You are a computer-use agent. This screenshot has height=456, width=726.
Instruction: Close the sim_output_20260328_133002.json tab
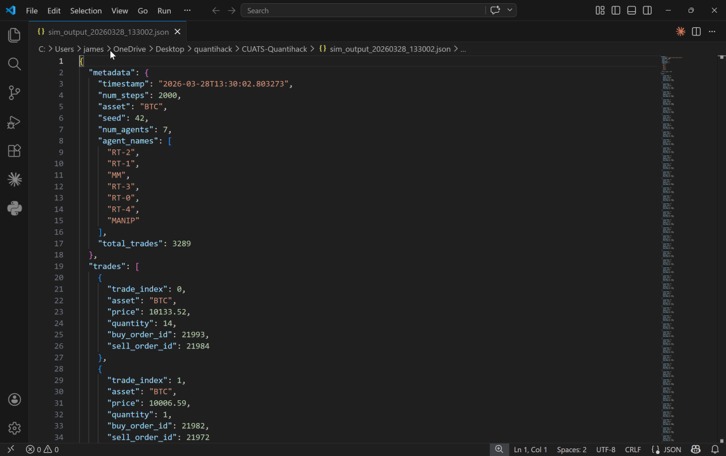point(177,32)
